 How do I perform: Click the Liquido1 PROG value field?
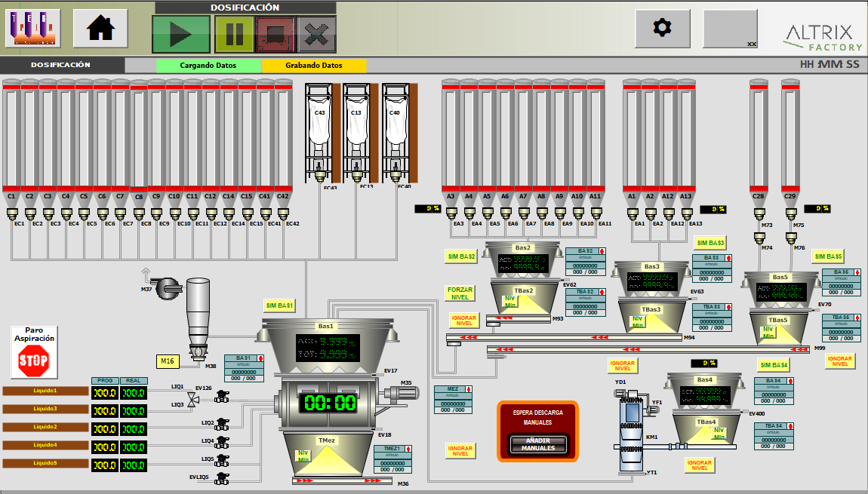tap(104, 393)
